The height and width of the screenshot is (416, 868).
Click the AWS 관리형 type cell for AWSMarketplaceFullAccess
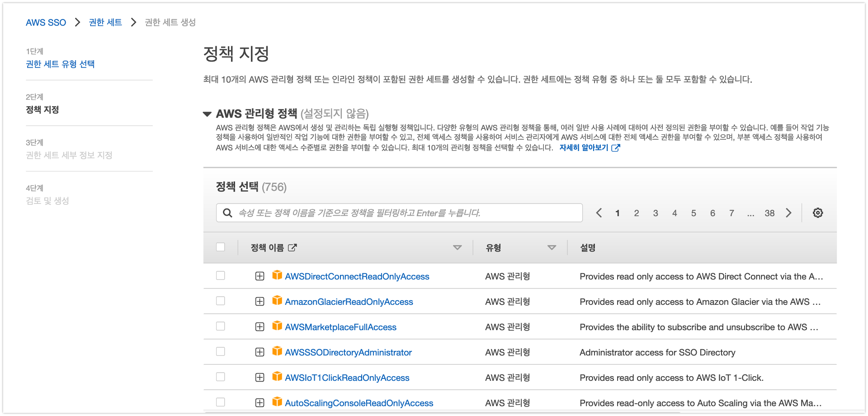(508, 327)
